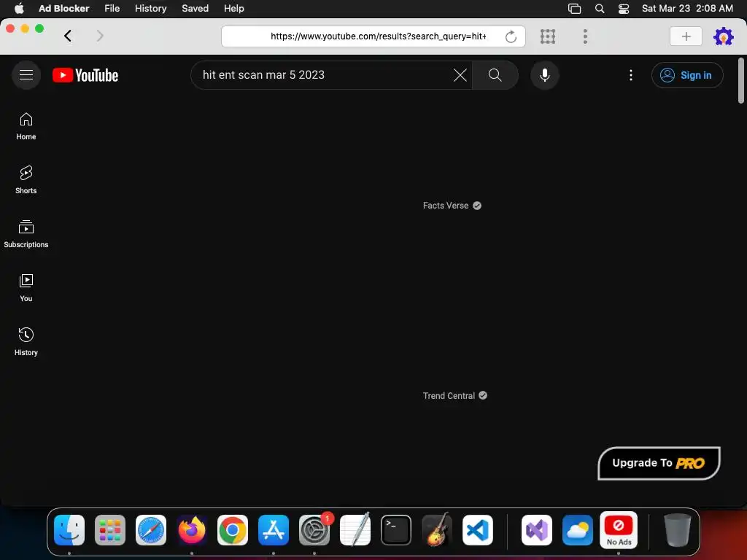Open the Ad Blocker app menu
The width and height of the screenshot is (747, 560).
(64, 9)
